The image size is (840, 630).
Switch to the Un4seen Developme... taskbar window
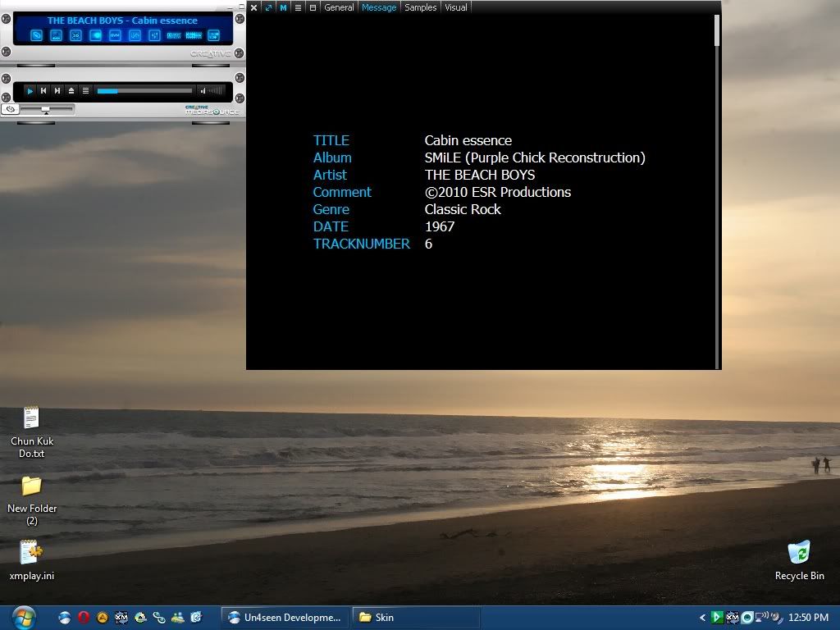(x=285, y=618)
